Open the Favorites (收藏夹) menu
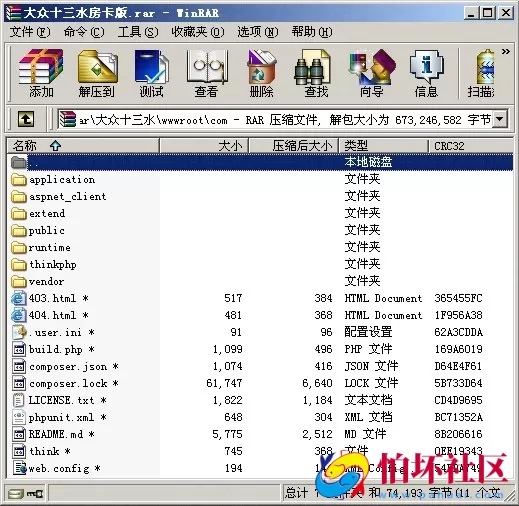The width and height of the screenshot is (519, 506). [198, 32]
